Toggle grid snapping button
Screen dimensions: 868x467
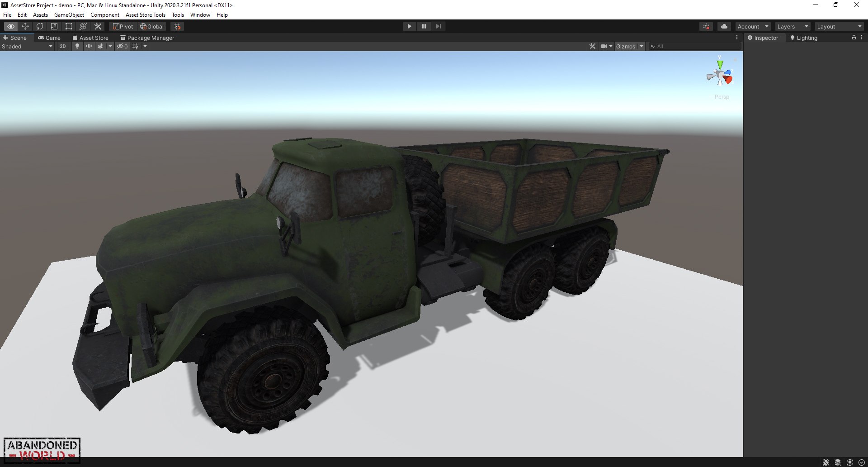pos(177,26)
